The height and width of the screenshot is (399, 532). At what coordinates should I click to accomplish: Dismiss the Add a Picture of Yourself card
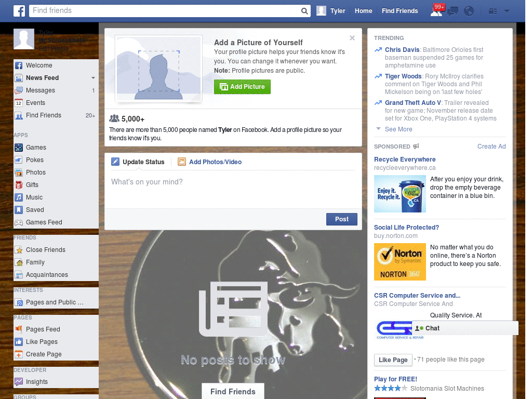click(x=352, y=38)
